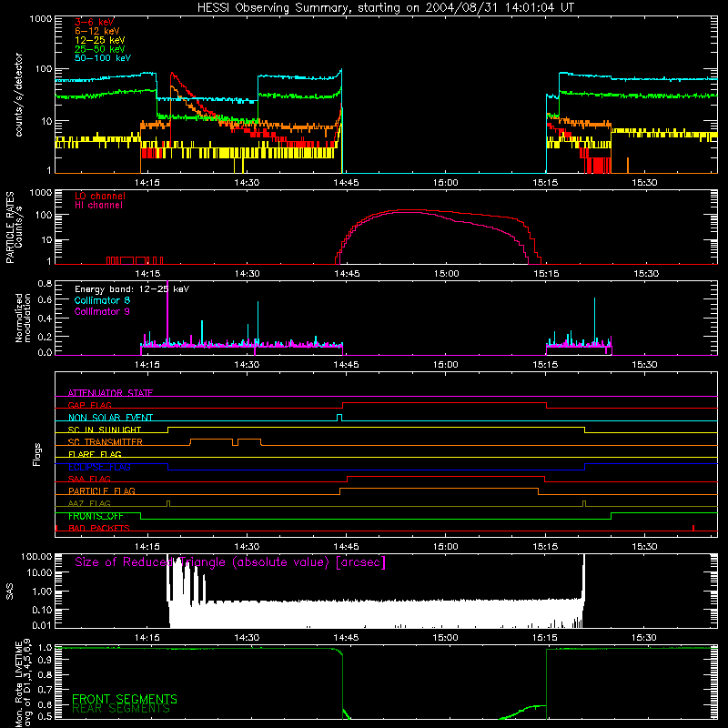Click the red 3-6 keV peak after 14:15

(x=172, y=75)
